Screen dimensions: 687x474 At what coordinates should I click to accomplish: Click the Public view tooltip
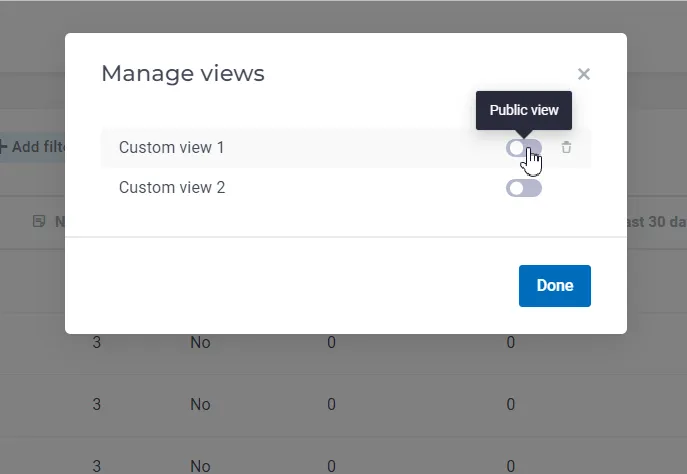point(524,110)
